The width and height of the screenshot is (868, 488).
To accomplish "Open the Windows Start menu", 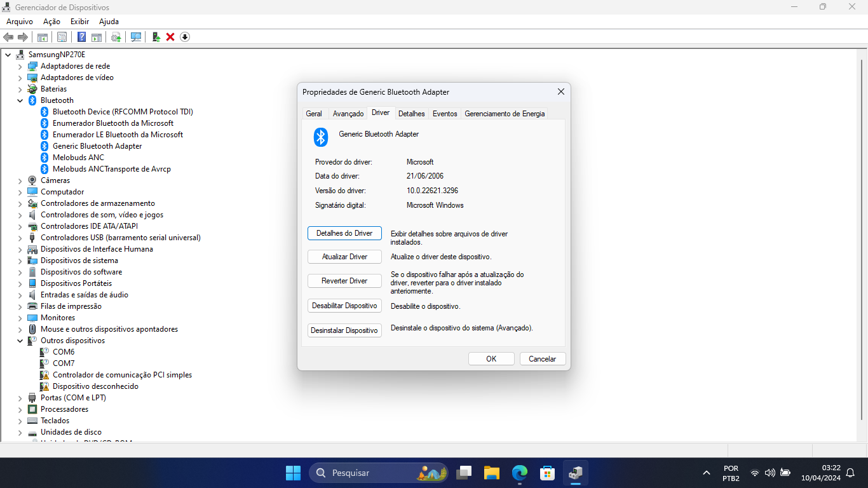I will 293,473.
